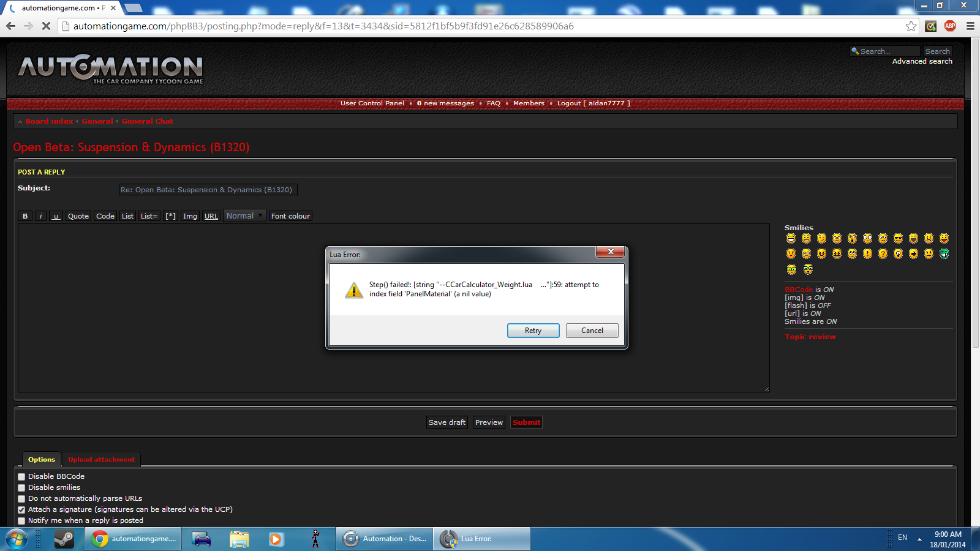Image resolution: width=980 pixels, height=551 pixels.
Task: Switch to the Upload attachment tab
Action: coord(101,460)
